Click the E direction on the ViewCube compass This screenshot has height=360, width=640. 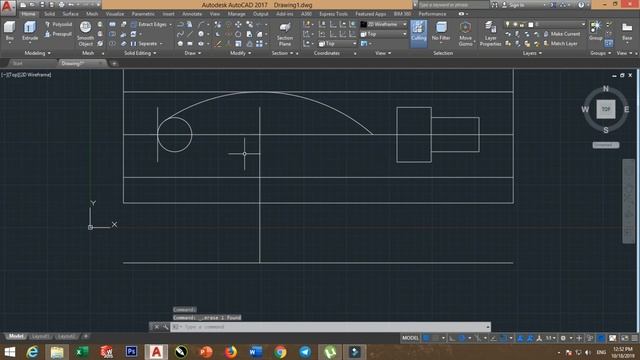point(627,109)
